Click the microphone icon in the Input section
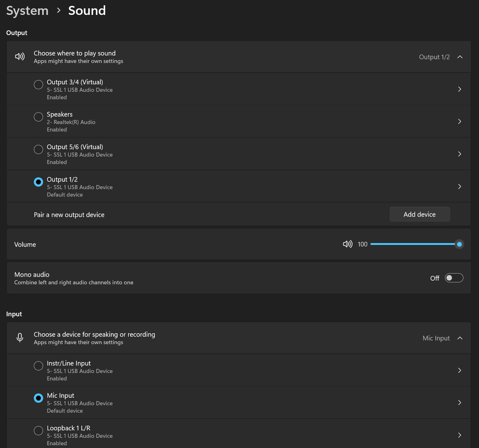The image size is (479, 448). (20, 338)
